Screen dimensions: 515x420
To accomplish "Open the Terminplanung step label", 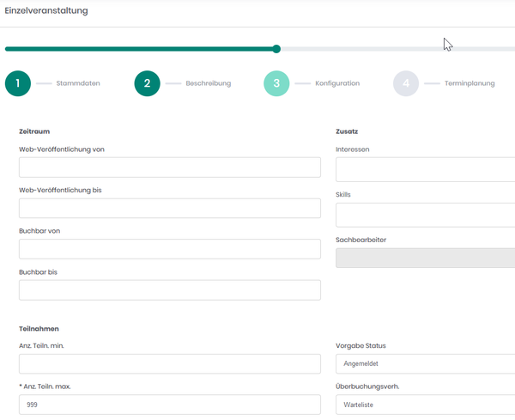I will tap(470, 83).
